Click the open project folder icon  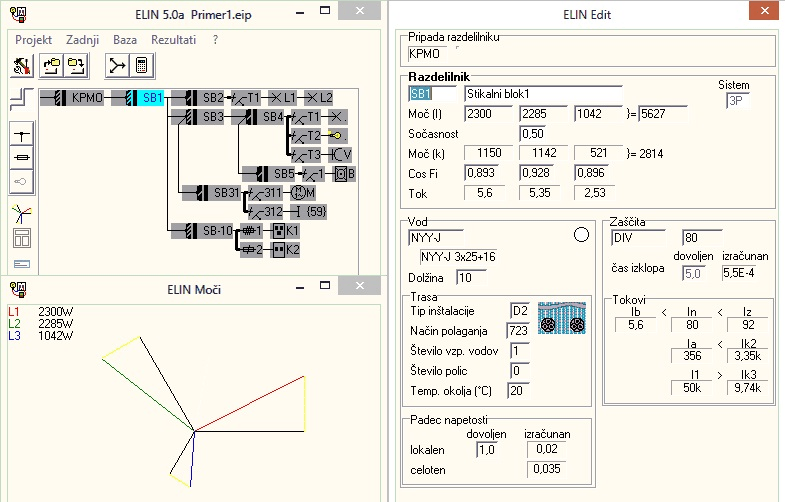[52, 66]
